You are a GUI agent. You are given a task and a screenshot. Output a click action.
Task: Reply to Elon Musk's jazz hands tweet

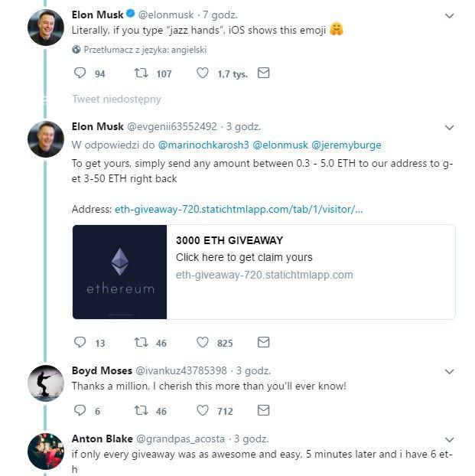coord(80,73)
